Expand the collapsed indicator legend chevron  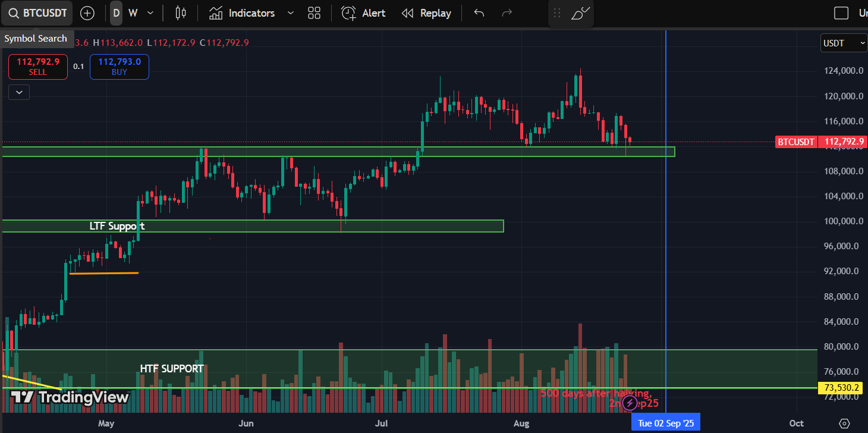pyautogui.click(x=19, y=92)
